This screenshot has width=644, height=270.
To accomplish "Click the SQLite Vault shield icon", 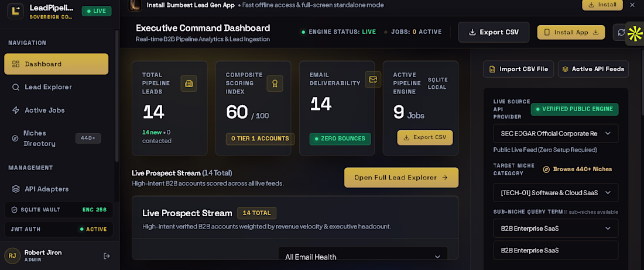I will click(14, 210).
